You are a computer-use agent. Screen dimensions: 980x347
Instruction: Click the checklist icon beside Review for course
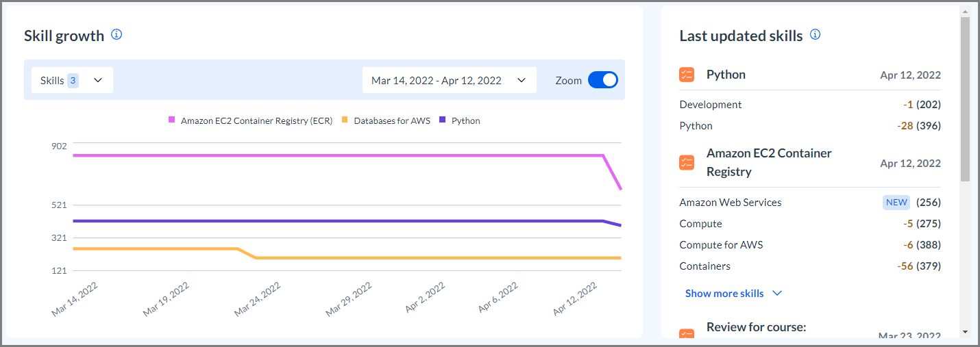[687, 334]
